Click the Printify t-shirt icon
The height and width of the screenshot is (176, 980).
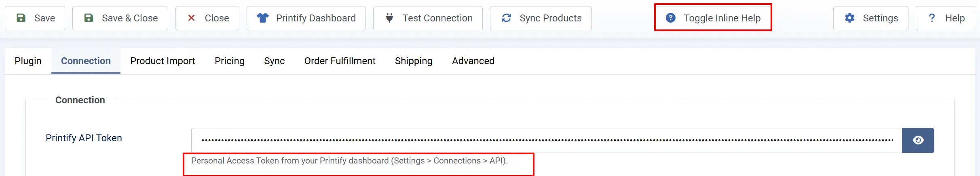(263, 18)
